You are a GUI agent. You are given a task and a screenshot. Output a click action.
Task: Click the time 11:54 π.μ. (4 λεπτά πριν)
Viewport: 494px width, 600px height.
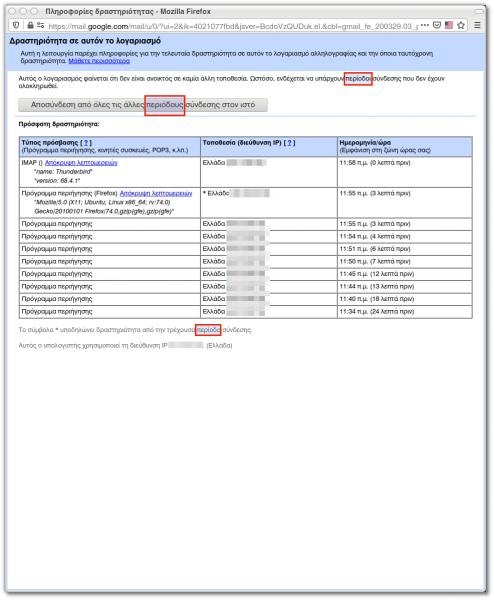coord(375,236)
